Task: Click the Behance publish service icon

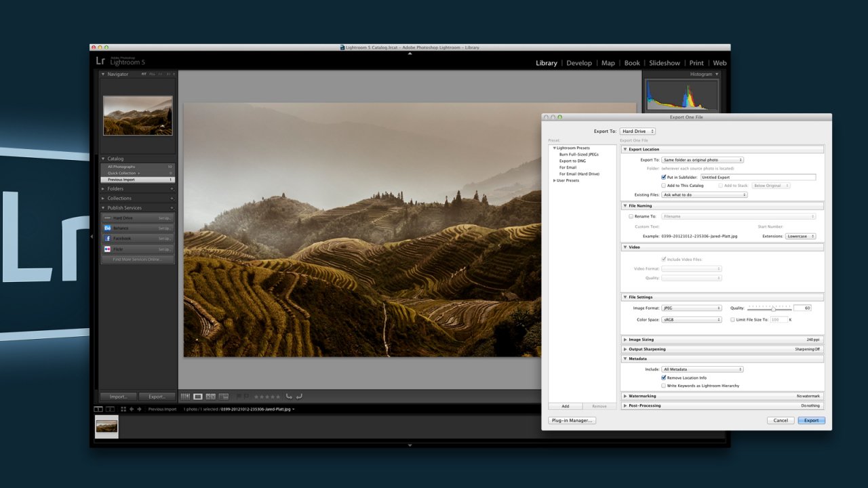Action: pos(107,228)
